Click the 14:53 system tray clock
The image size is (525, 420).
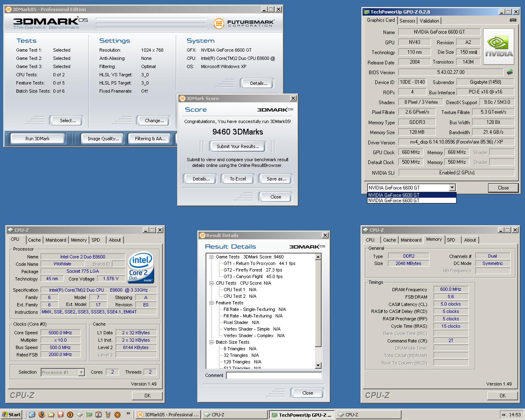(515, 415)
